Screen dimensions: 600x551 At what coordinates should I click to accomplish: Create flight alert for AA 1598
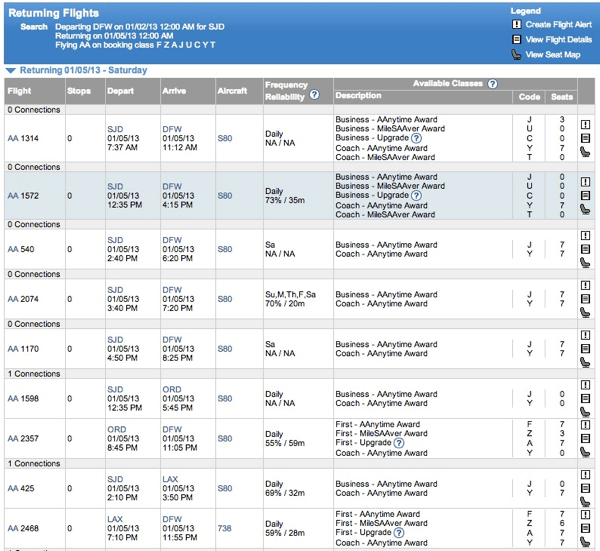[x=585, y=385]
